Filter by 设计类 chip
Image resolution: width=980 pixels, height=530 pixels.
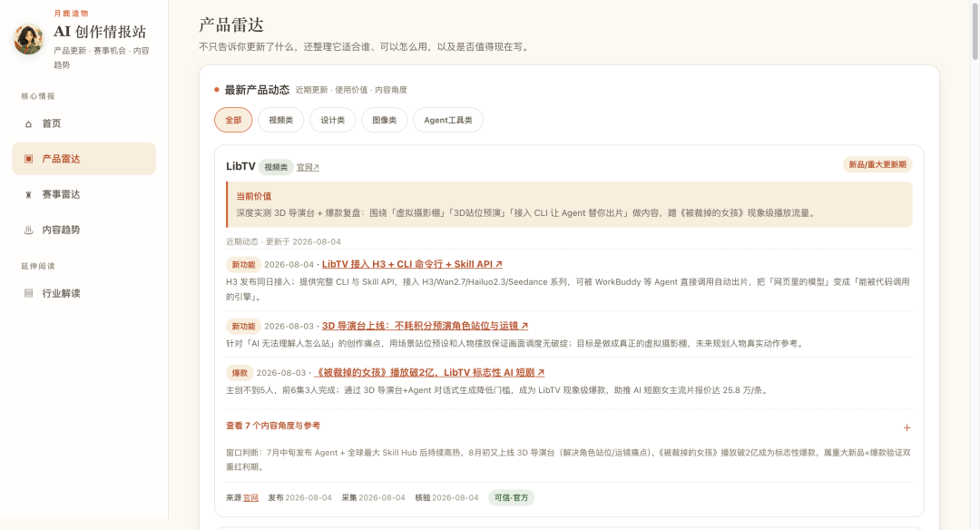pyautogui.click(x=332, y=120)
